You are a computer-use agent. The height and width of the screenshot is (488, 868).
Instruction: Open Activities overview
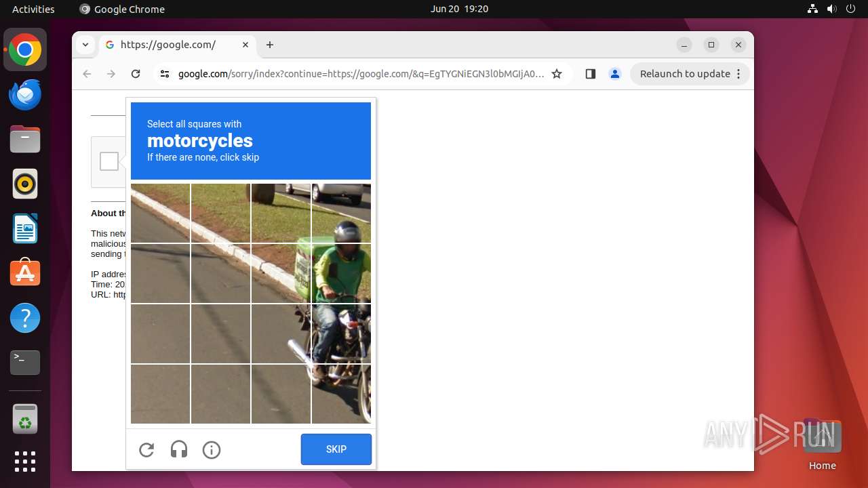(x=33, y=9)
